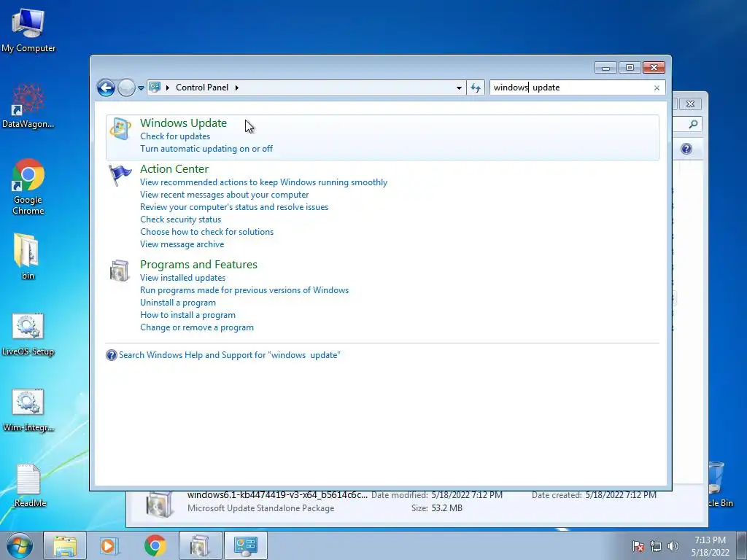Screen dimensions: 747x560
Task: Click Check for updates
Action: pyautogui.click(x=175, y=136)
